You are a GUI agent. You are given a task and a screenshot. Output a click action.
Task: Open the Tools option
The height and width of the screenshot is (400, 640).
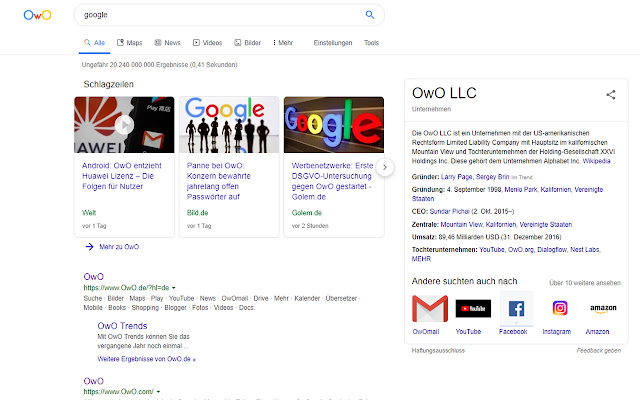[371, 43]
